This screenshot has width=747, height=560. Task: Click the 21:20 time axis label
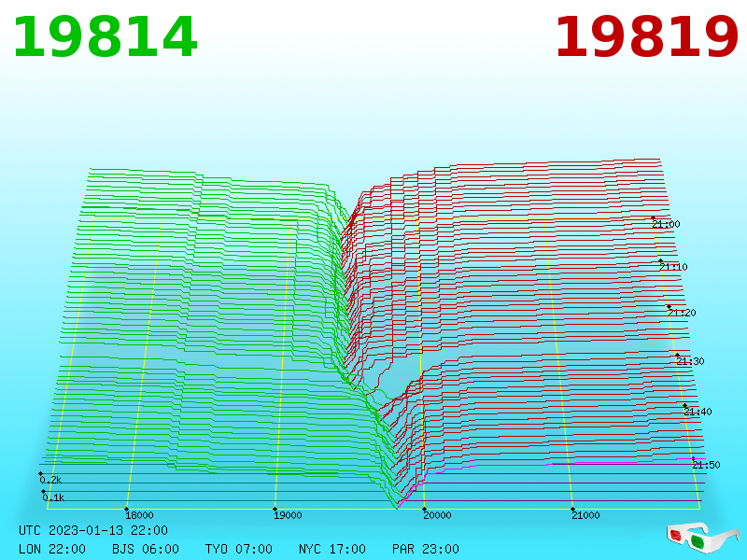click(x=682, y=313)
